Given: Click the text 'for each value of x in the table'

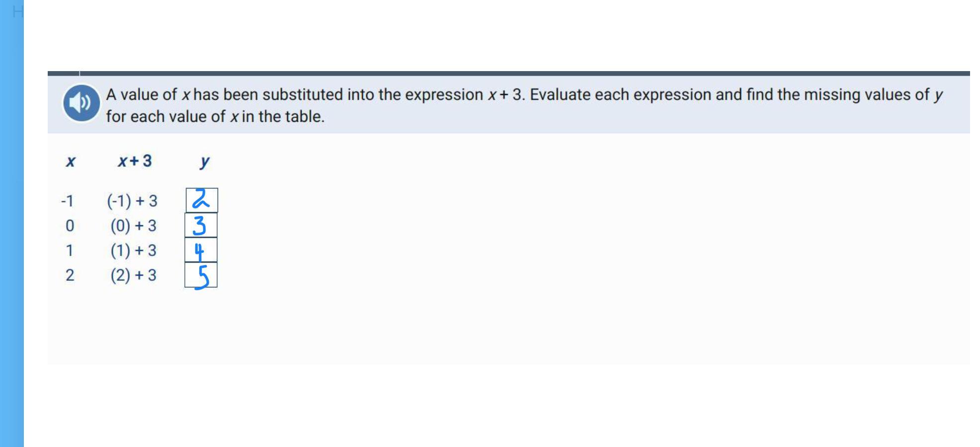Looking at the screenshot, I should [215, 116].
